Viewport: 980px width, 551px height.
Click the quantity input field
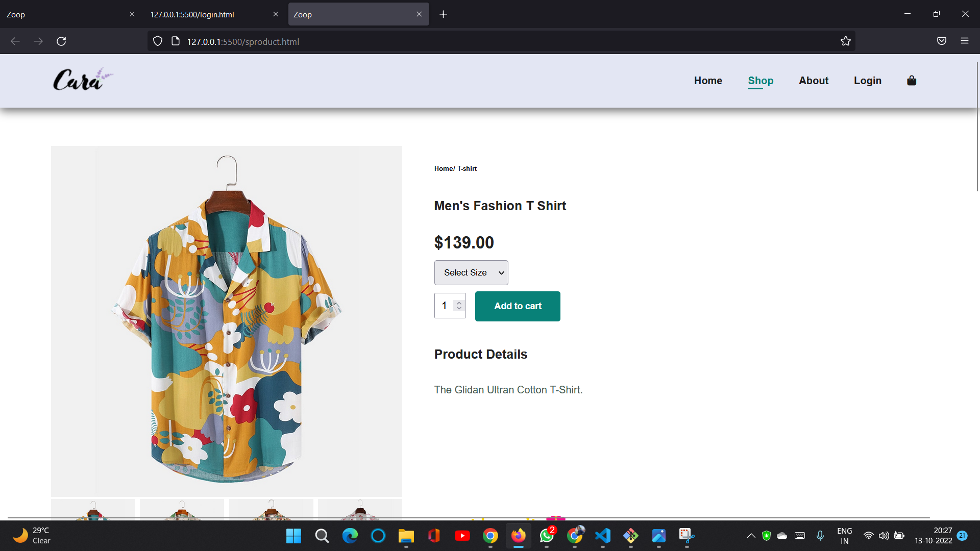click(x=444, y=306)
